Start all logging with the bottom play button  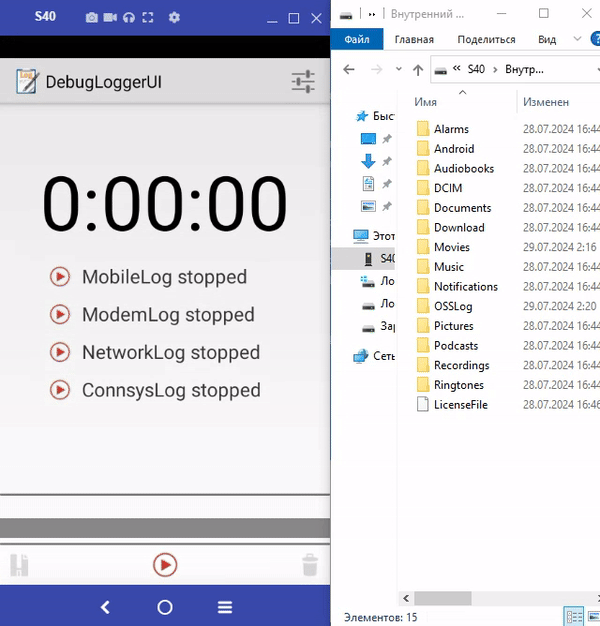point(165,565)
